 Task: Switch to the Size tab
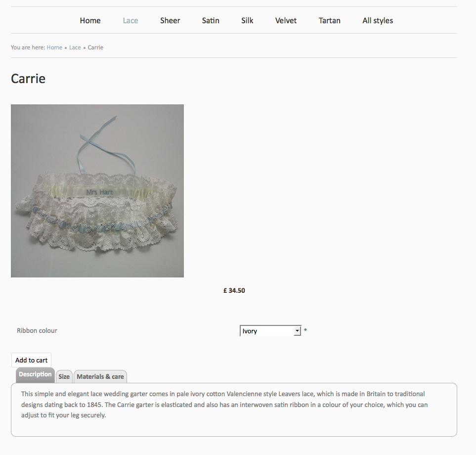[64, 377]
